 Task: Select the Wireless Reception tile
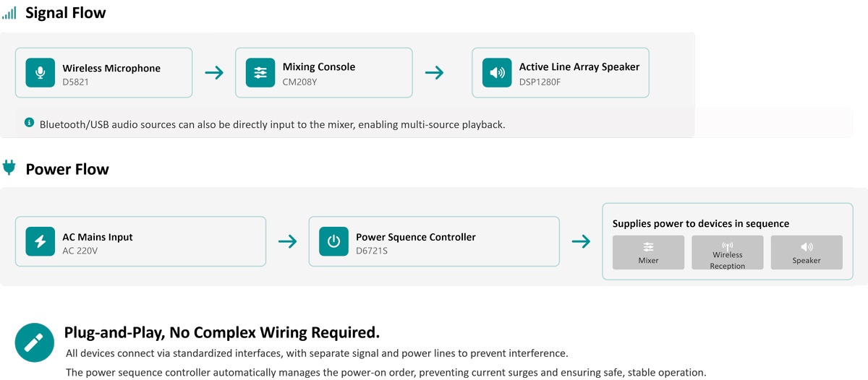pos(728,253)
